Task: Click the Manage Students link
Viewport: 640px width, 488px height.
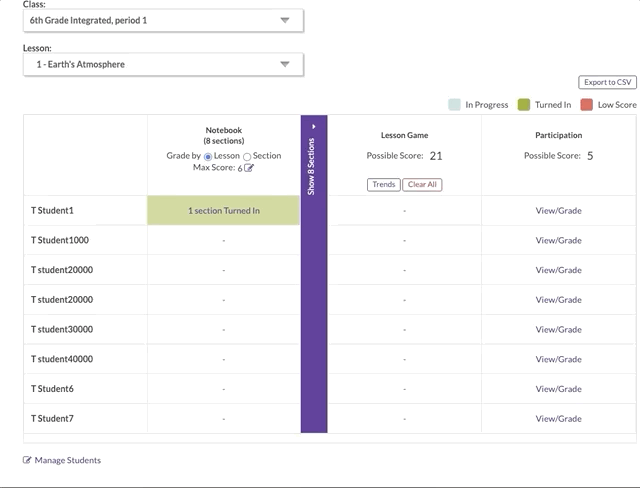Action: click(x=67, y=460)
